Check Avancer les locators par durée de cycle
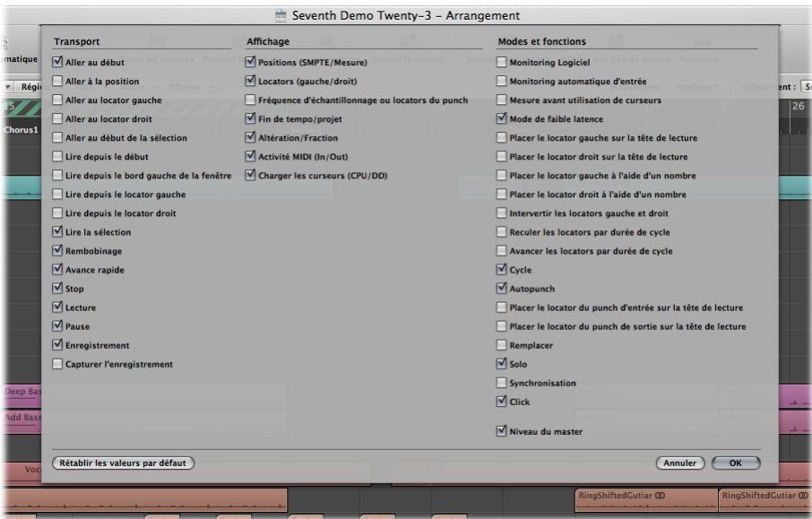This screenshot has height=519, width=812. click(501, 251)
